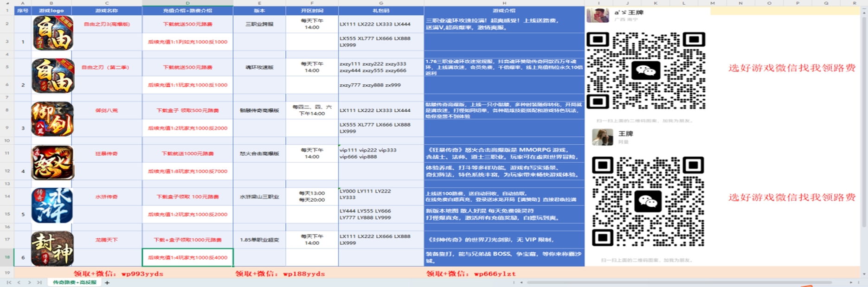Click the vip111 vip222 vip333 gift code cell

(x=381, y=153)
